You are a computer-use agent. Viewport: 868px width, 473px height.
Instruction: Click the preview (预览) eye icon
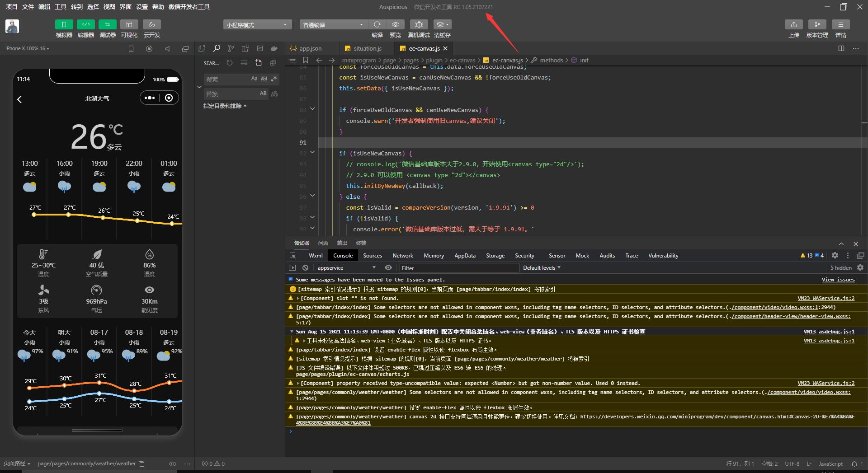[396, 24]
